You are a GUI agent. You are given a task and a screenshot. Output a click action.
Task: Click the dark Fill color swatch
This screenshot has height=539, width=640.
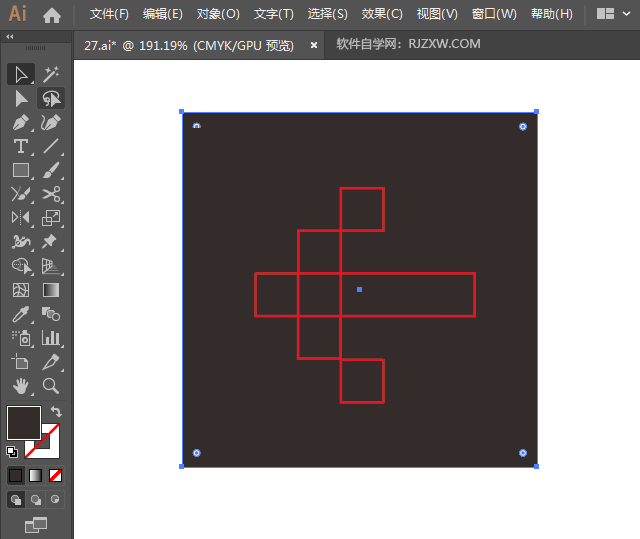pyautogui.click(x=24, y=423)
